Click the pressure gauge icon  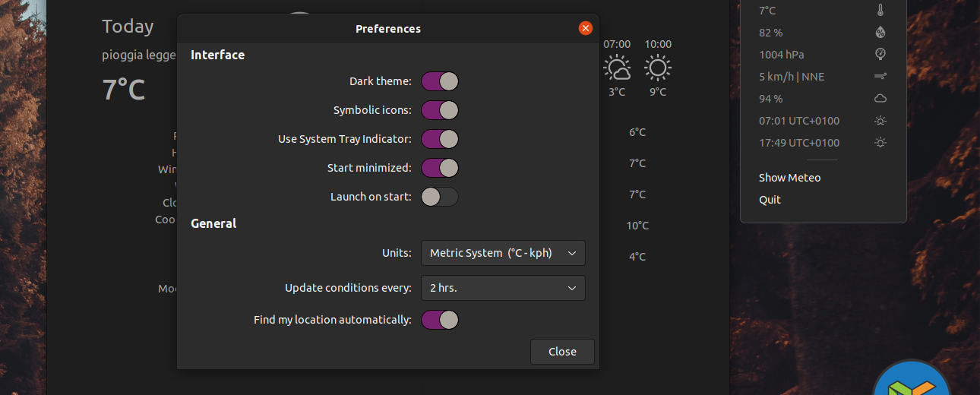coord(880,55)
